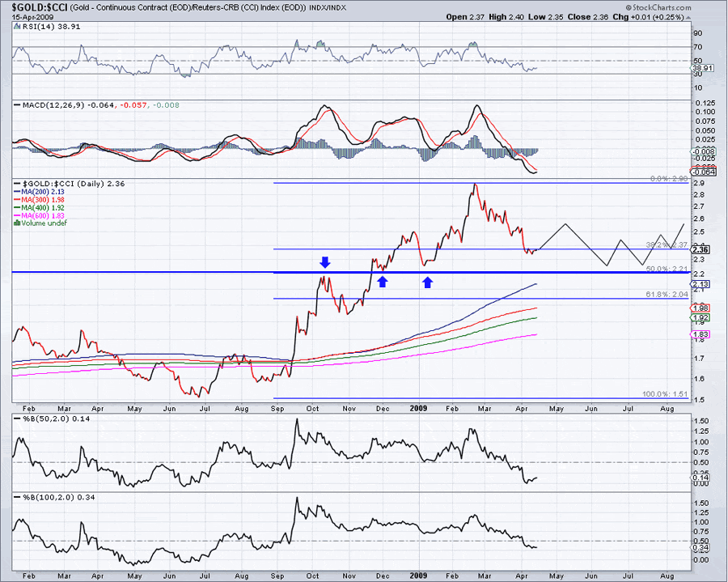Click the blue up arrow near December

click(x=383, y=281)
